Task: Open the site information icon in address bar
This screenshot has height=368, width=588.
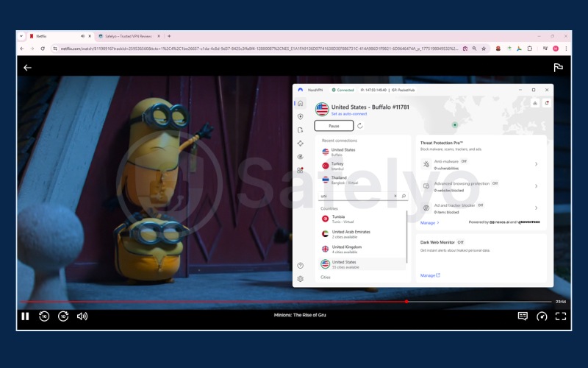Action: click(55, 49)
